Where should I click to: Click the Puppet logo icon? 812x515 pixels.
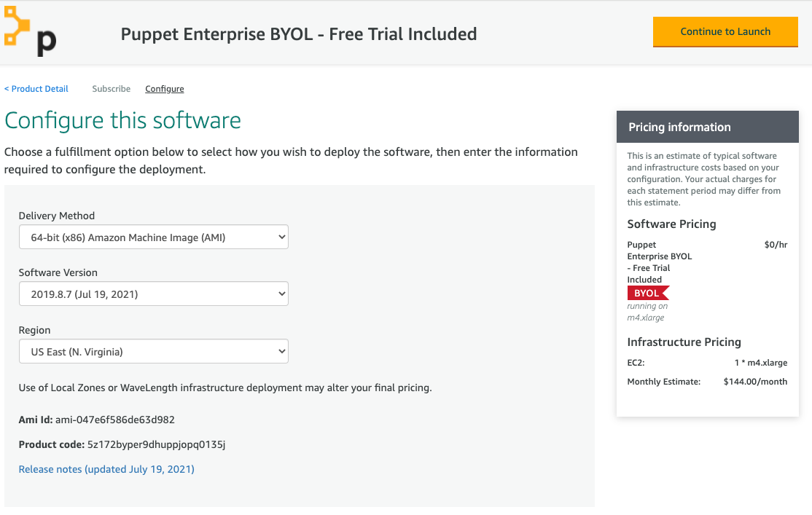click(30, 31)
